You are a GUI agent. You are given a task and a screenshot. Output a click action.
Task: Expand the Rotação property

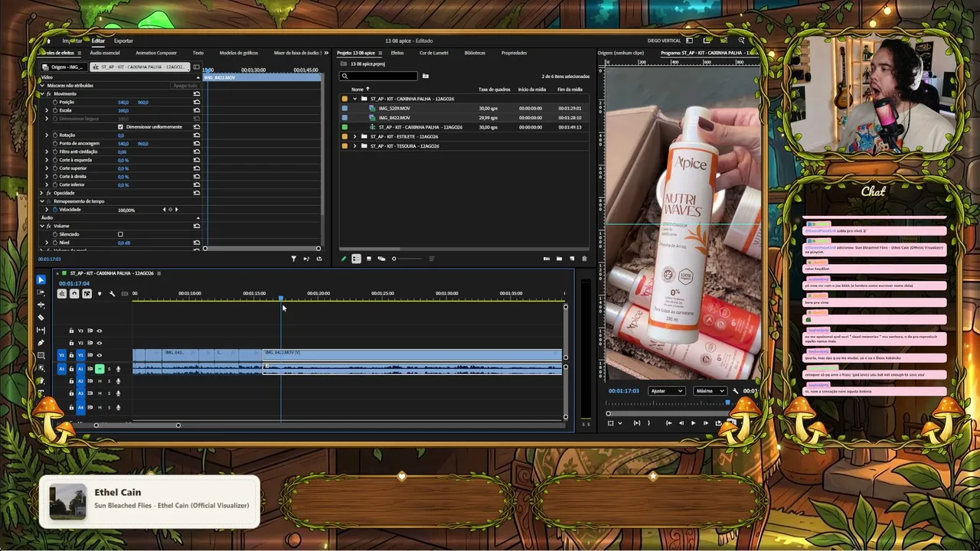[47, 135]
